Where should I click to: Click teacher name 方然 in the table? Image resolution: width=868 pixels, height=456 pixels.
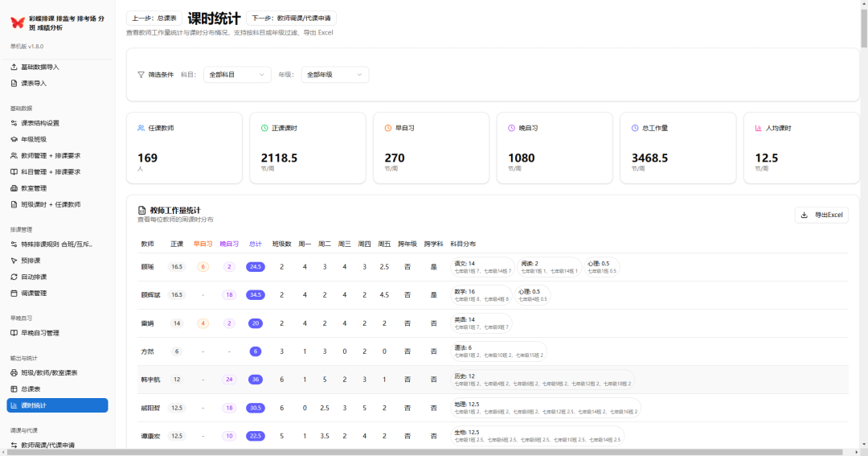point(147,351)
